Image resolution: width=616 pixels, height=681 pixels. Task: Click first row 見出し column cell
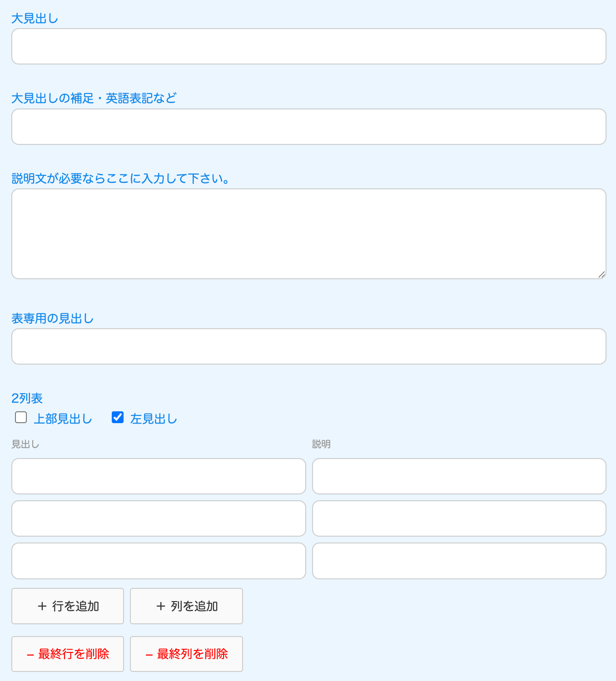click(x=159, y=476)
